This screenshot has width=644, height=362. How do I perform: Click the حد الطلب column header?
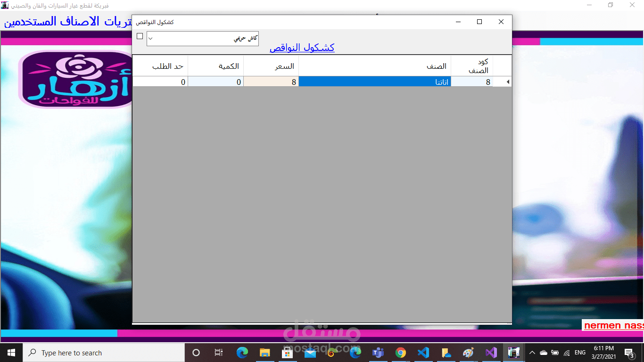pyautogui.click(x=160, y=66)
